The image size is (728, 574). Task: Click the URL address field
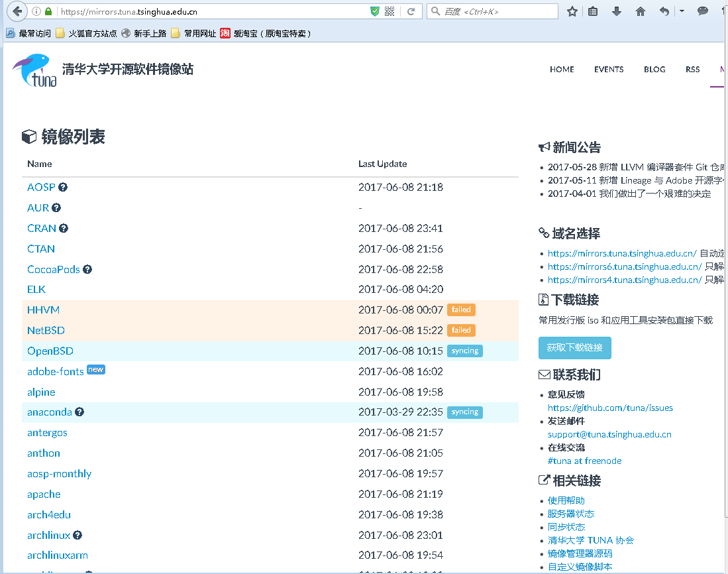pos(213,12)
